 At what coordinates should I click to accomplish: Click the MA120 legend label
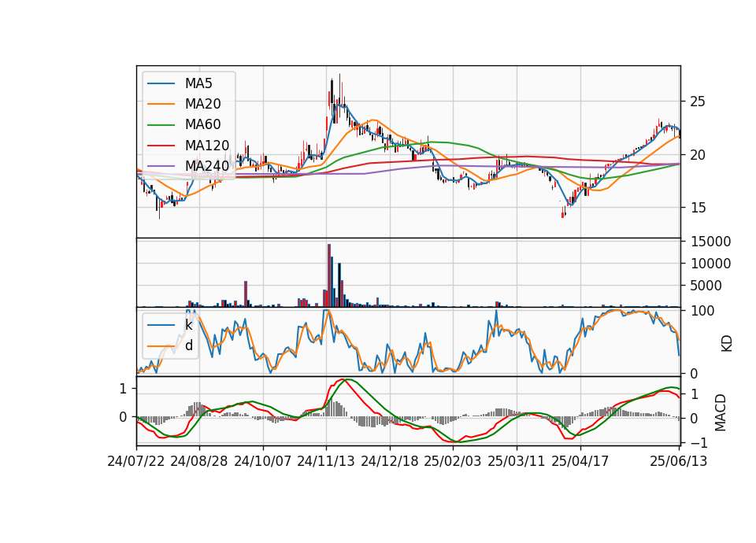[x=207, y=146]
